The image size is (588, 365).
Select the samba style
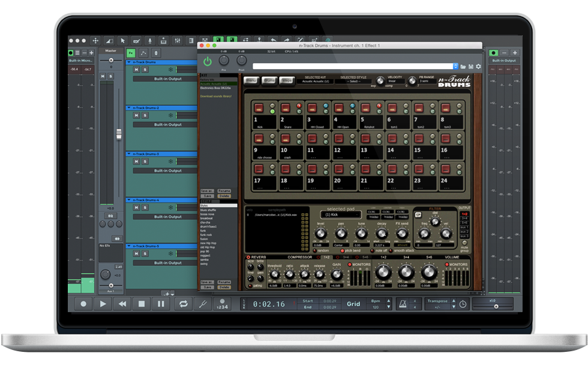[x=205, y=259]
